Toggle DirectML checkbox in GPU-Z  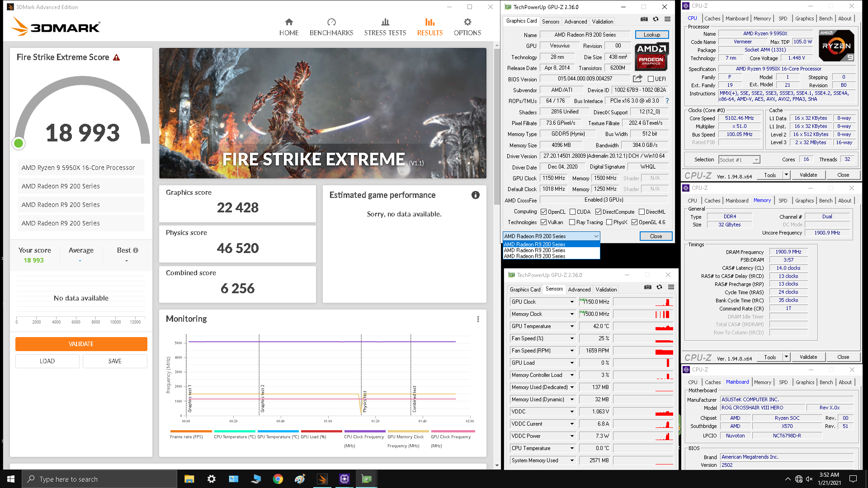click(642, 212)
